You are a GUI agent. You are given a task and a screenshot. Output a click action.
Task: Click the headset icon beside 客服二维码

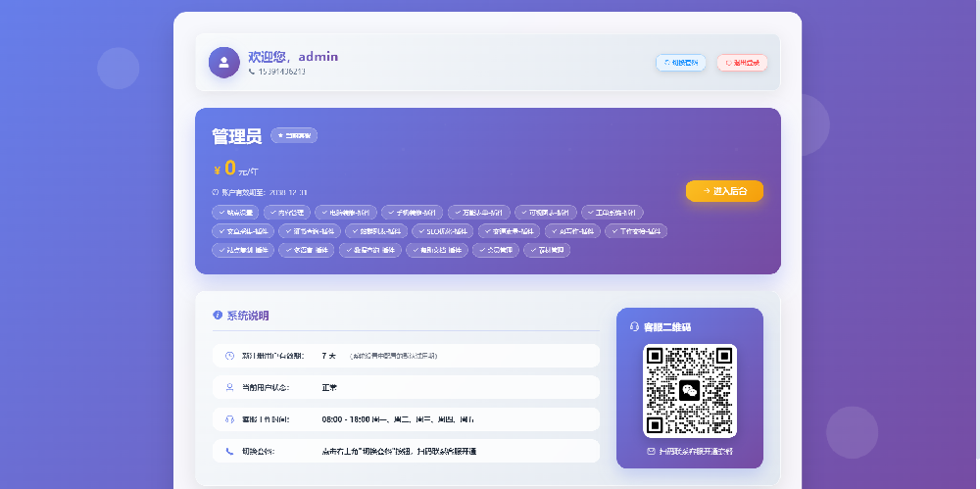634,326
